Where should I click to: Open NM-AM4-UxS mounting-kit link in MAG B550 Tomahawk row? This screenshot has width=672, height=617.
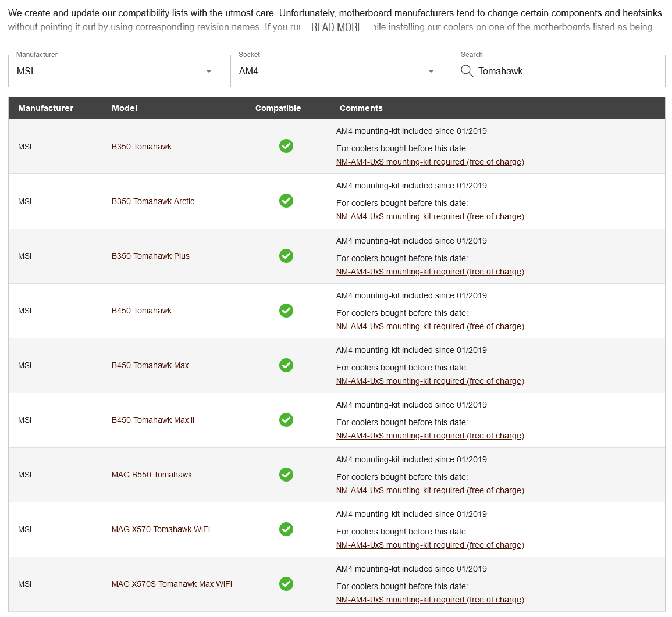431,490
